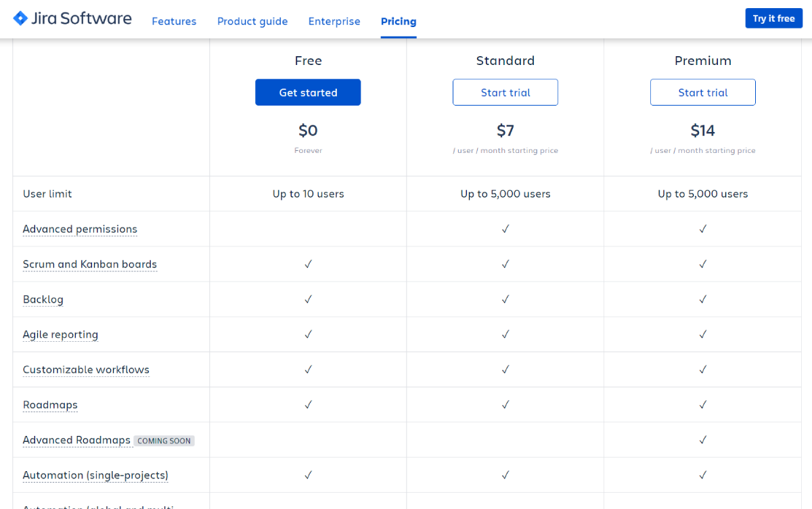Screen dimensions: 812x509
Task: Click the Premium checkmark for Automation single-projects
Action: point(703,474)
